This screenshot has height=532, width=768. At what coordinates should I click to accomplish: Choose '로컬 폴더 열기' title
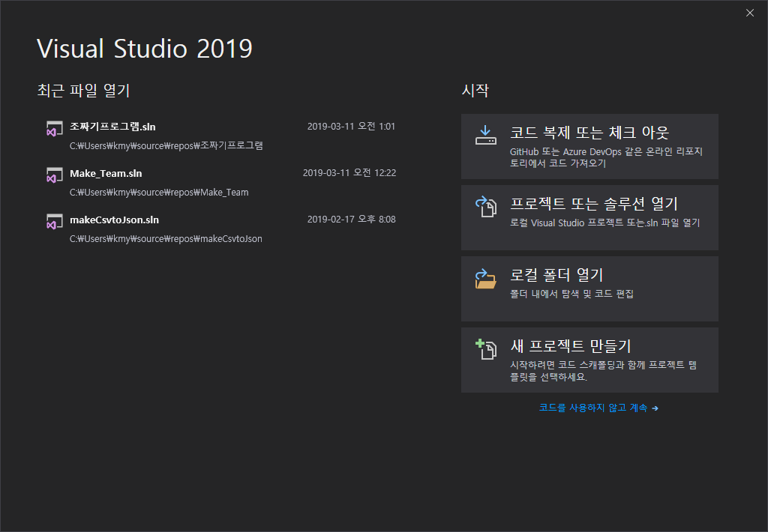(556, 274)
